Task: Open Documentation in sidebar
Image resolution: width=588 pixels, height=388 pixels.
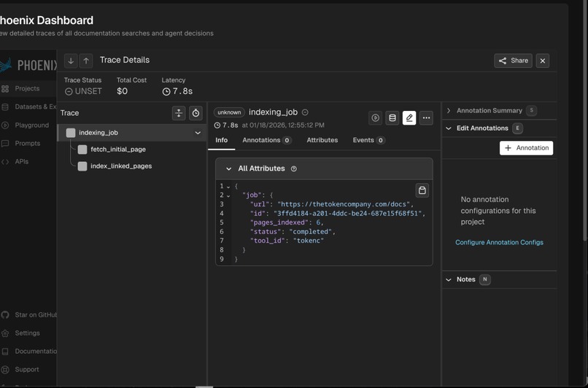Action: point(36,352)
